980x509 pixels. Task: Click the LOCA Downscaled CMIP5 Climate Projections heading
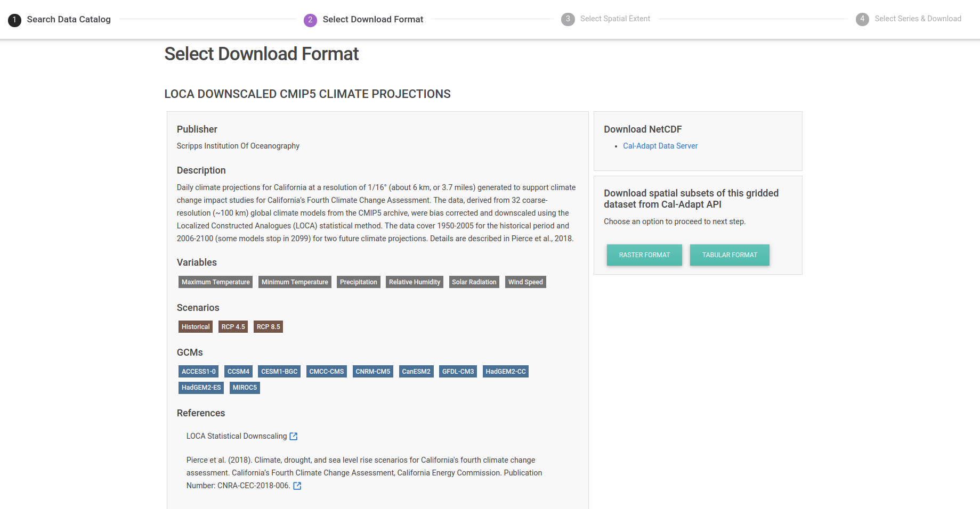click(x=307, y=94)
